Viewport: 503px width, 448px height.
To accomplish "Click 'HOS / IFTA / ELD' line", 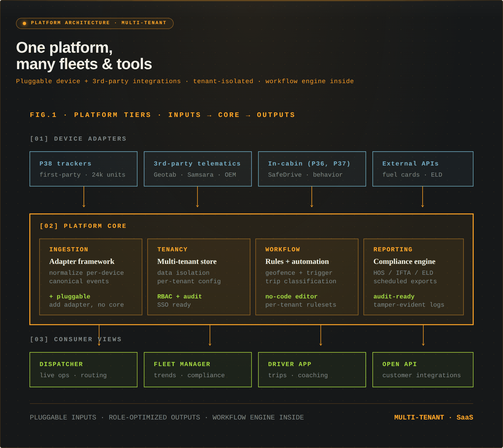I will tap(403, 273).
